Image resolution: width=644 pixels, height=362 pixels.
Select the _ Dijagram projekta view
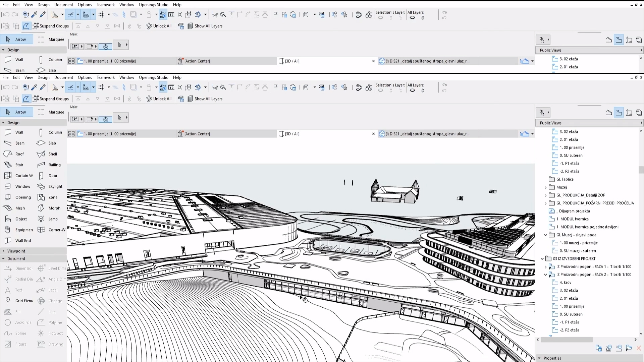pyautogui.click(x=574, y=211)
